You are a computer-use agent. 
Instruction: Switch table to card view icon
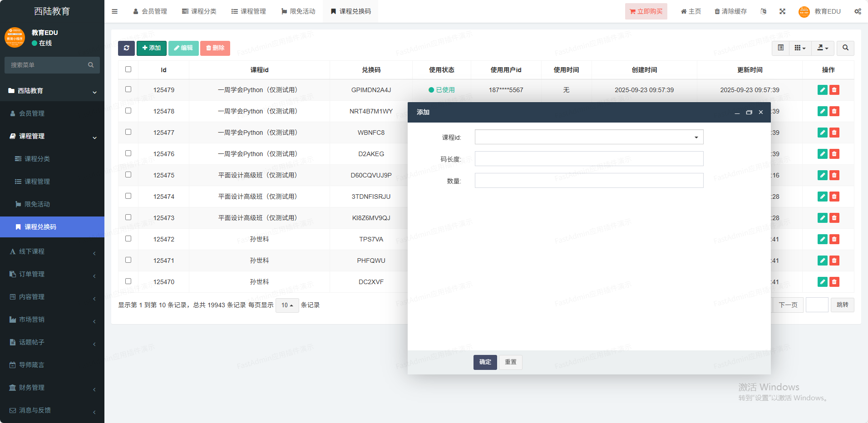(780, 48)
